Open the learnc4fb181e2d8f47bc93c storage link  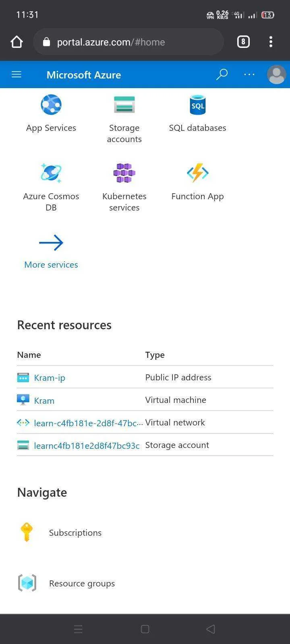[87, 446]
